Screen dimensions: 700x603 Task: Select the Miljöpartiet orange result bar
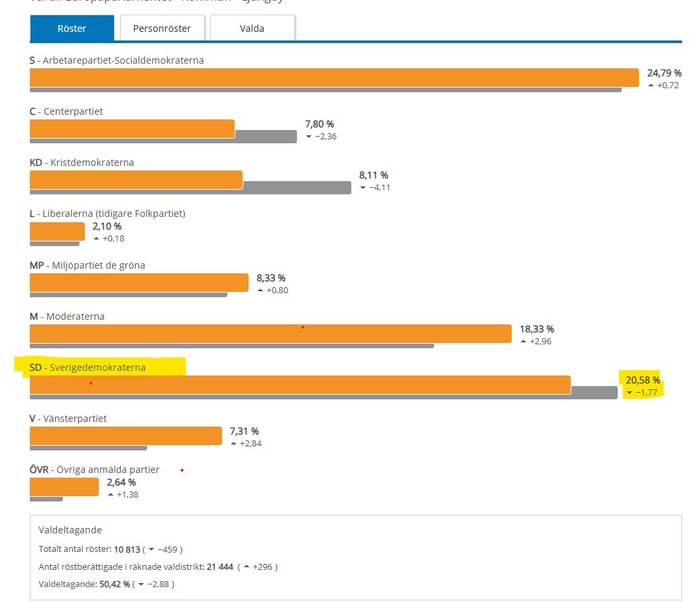139,283
